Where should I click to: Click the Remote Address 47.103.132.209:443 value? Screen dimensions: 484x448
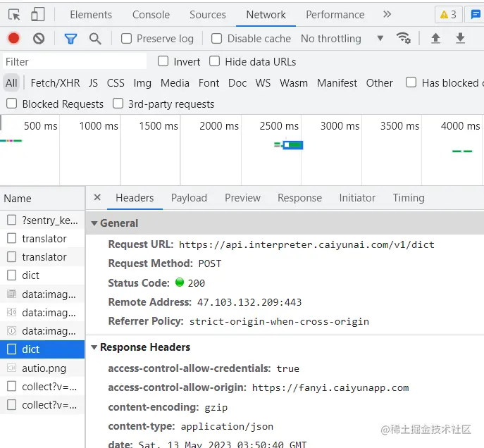coord(249,302)
